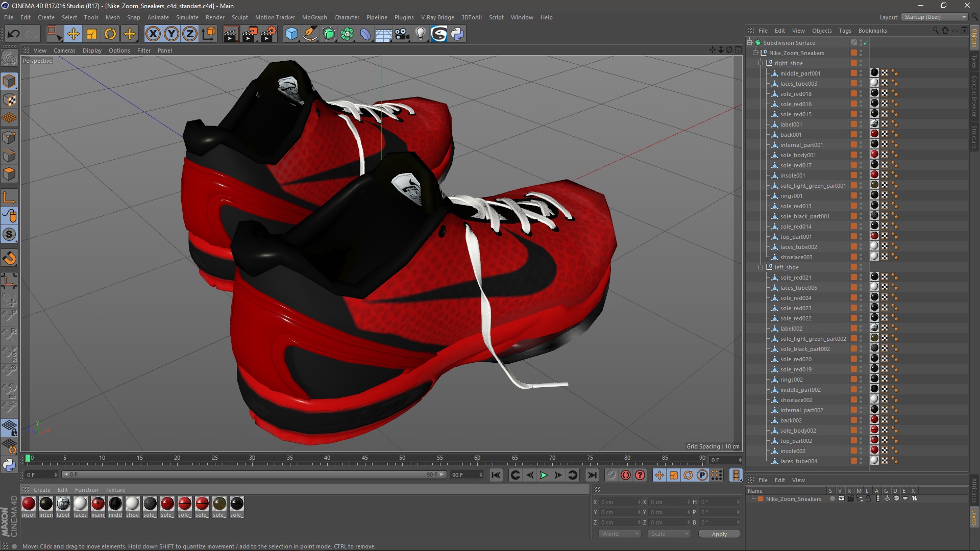980x551 pixels.
Task: Collapse the right_shoe group
Action: pyautogui.click(x=761, y=63)
